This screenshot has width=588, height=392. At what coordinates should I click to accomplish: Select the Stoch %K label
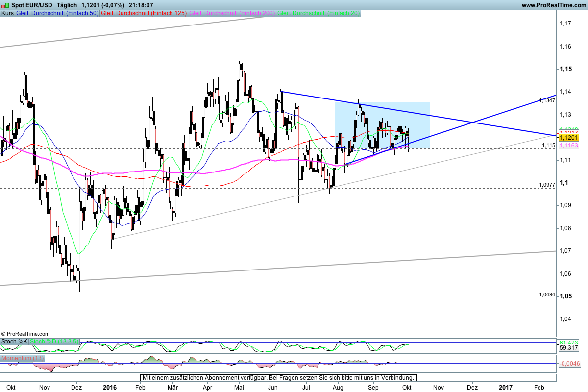pos(15,342)
